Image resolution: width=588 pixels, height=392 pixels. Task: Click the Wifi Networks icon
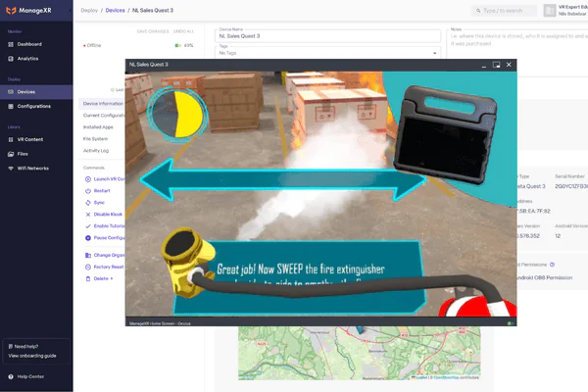[11, 169]
